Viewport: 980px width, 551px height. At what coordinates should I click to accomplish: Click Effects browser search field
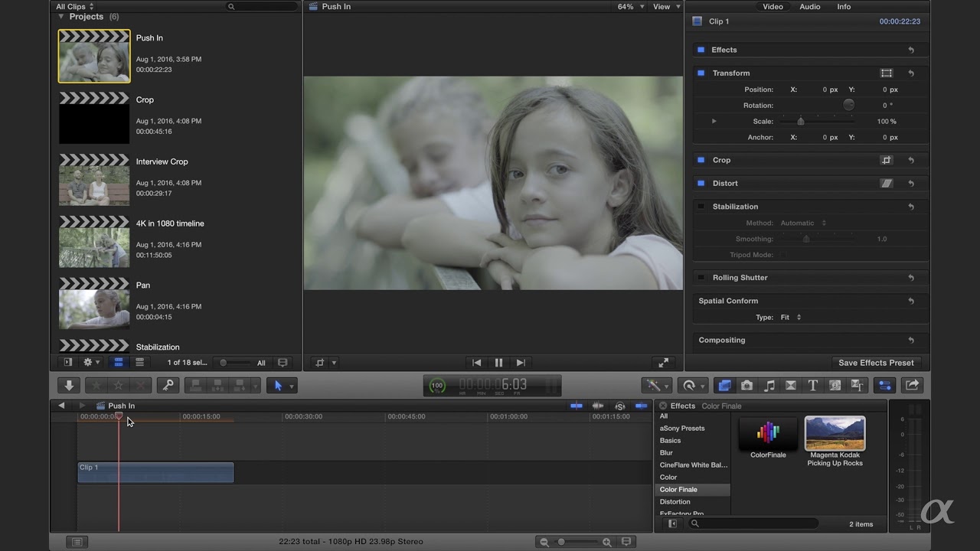(753, 523)
